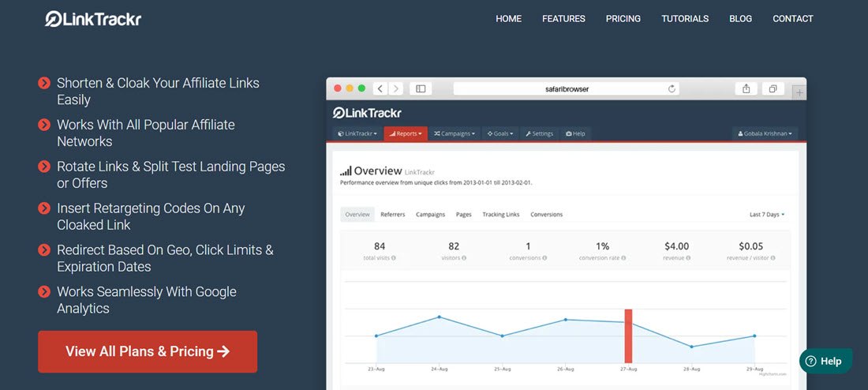This screenshot has height=390, width=868.
Task: Click the chart data point for 28-Aug
Action: click(691, 347)
